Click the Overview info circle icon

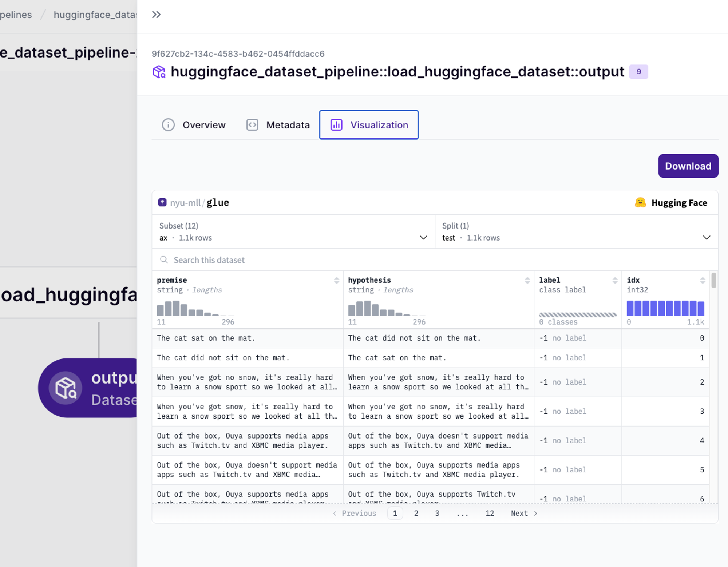click(x=168, y=125)
